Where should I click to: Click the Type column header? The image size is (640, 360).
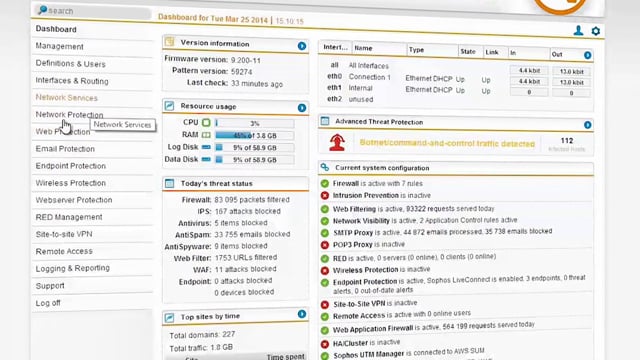[x=416, y=50]
